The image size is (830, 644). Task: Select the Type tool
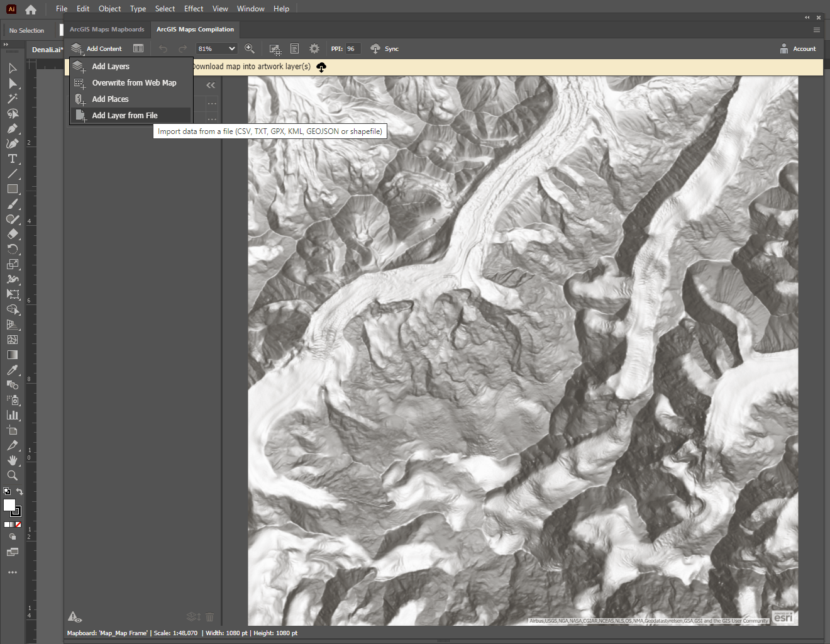click(x=13, y=159)
